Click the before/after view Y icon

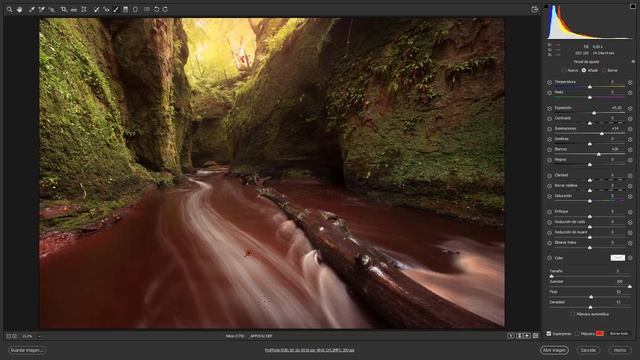(511, 336)
